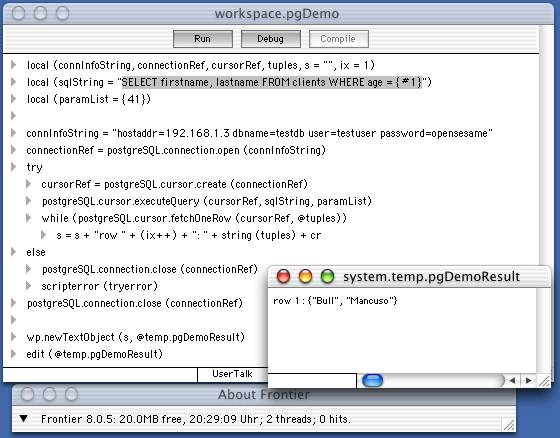Zoom pgDemoResult window with green button
The height and width of the screenshot is (438, 560).
(x=327, y=276)
